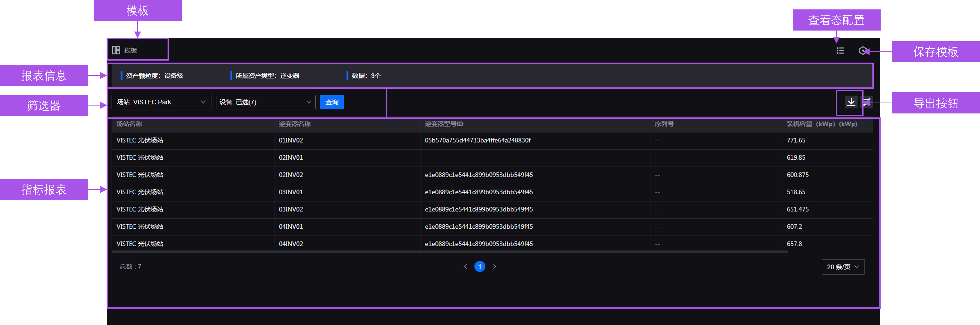This screenshot has height=325, width=980.
Task: Click the icon beside the export button
Action: tap(867, 102)
